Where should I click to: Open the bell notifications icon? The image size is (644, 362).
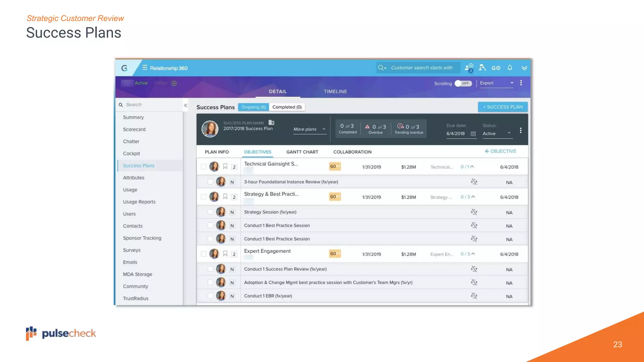click(510, 68)
